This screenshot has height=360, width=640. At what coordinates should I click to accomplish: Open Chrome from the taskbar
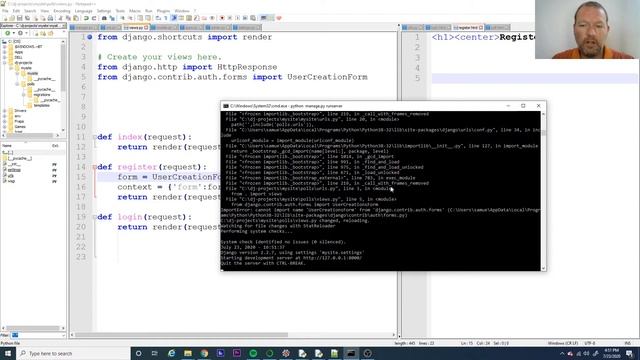(x=204, y=353)
